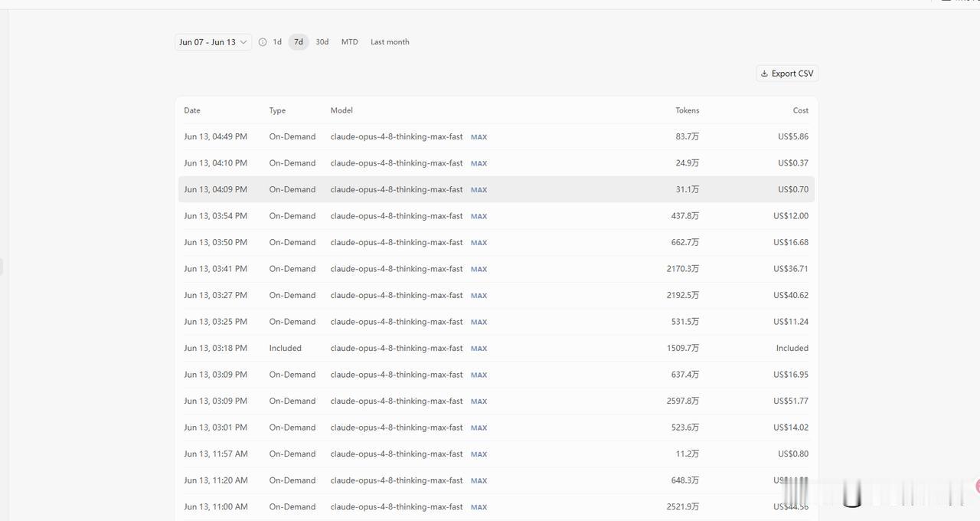Click the MAX badge in the 03:25 PM row
Screen dimensions: 980x521
tap(479, 322)
